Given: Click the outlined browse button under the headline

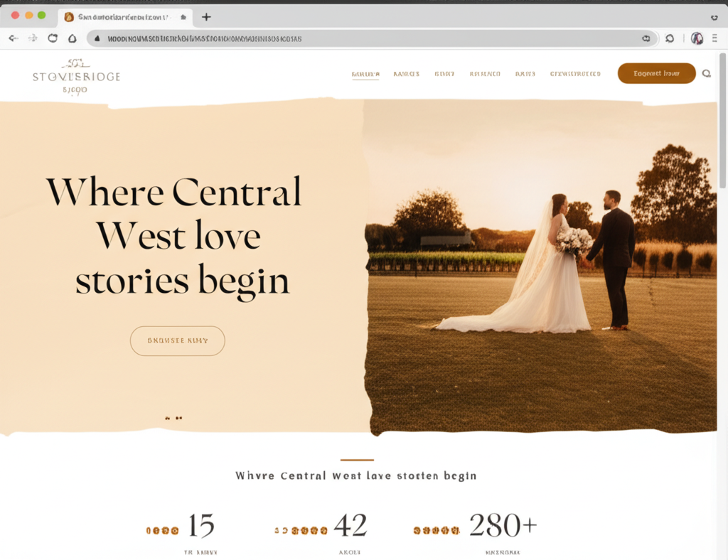Looking at the screenshot, I should pos(177,340).
